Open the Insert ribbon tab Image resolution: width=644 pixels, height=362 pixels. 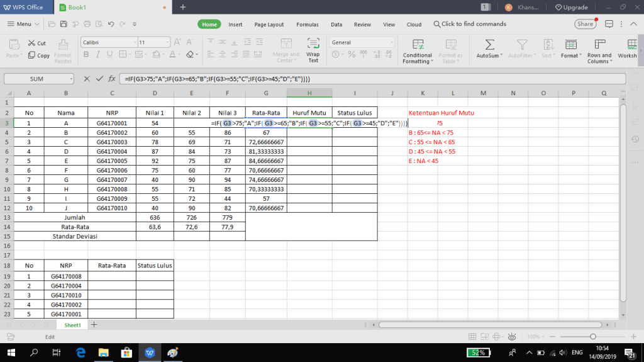point(235,25)
